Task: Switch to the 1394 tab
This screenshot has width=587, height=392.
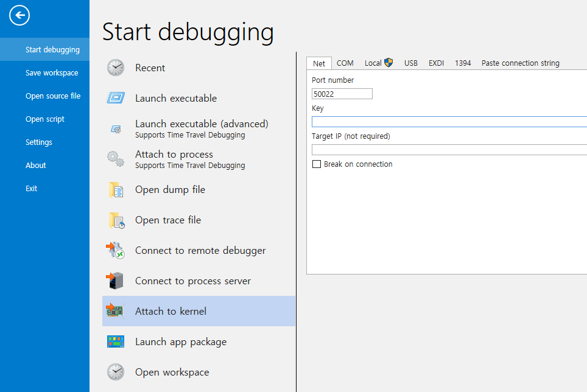Action: [x=463, y=63]
